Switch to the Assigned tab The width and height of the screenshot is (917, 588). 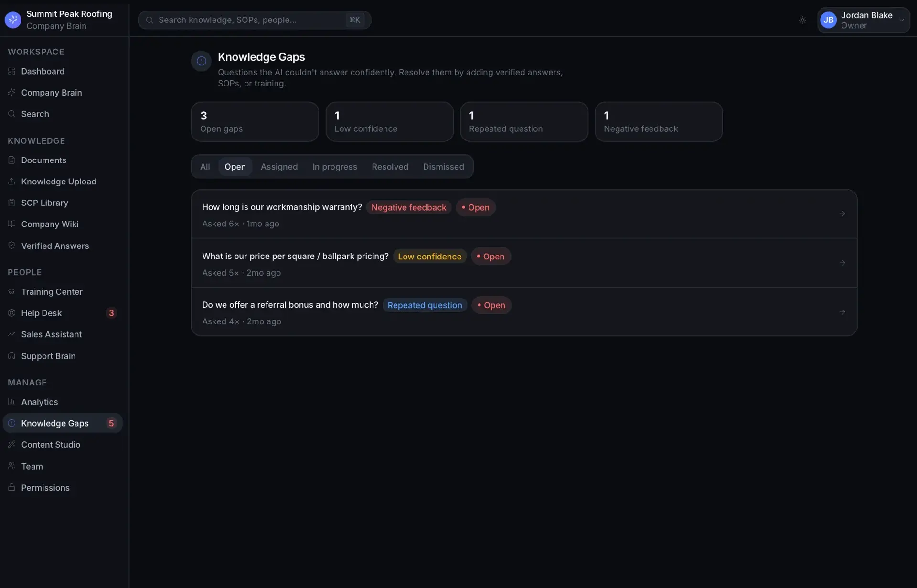[x=279, y=167]
